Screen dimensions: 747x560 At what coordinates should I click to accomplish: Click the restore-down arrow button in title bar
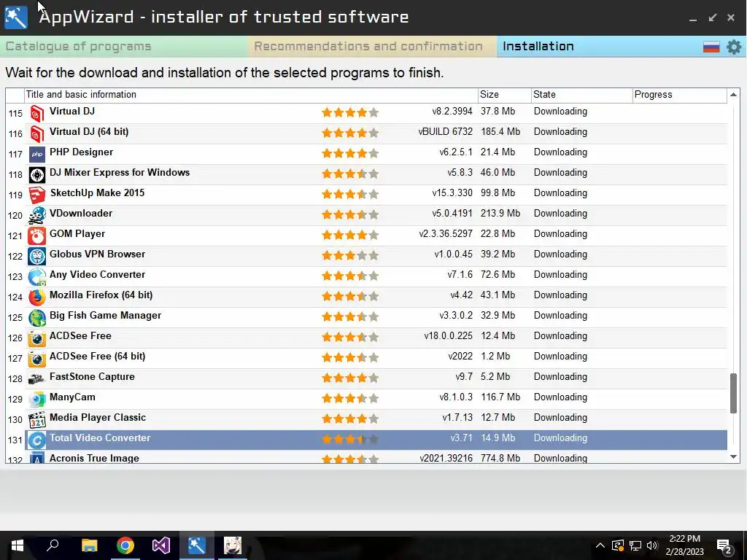click(x=712, y=17)
